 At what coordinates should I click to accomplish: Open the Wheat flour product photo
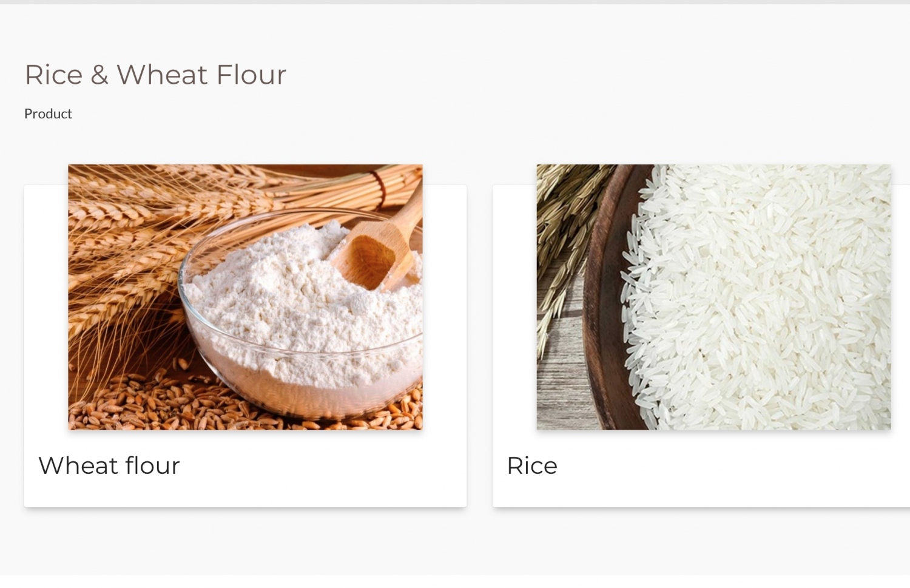coord(245,297)
